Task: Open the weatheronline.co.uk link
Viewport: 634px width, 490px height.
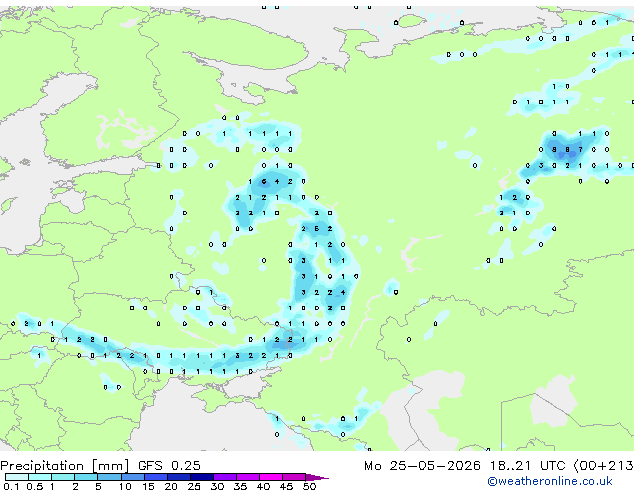Action: [x=550, y=481]
